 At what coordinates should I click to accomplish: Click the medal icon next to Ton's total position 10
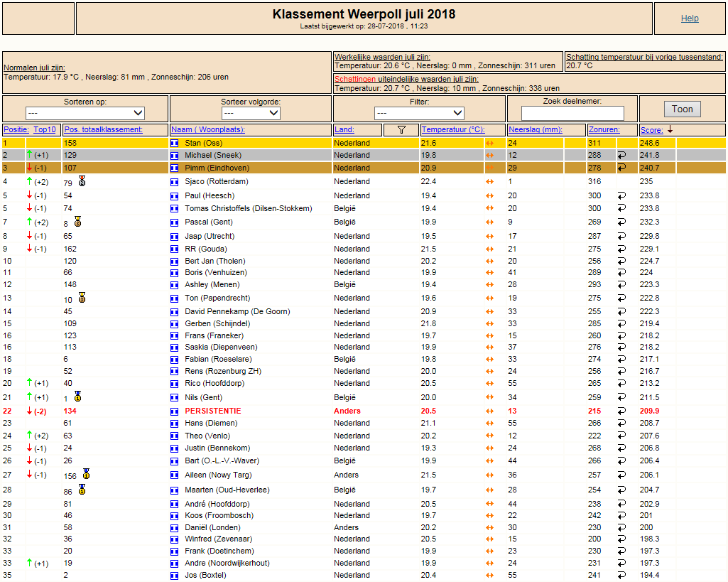click(x=82, y=297)
